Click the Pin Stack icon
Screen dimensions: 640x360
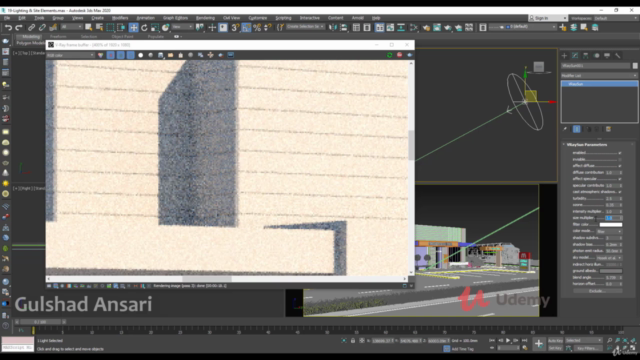[x=565, y=129]
